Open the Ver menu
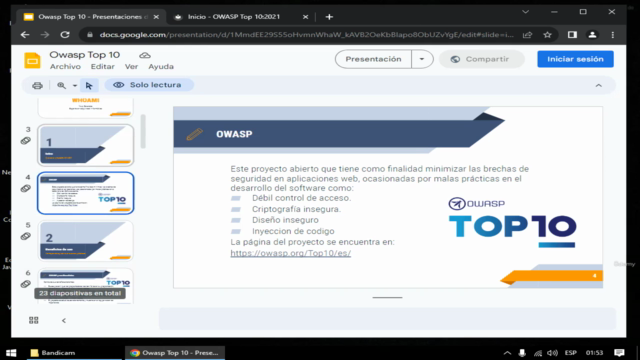640x360 pixels. pyautogui.click(x=131, y=67)
